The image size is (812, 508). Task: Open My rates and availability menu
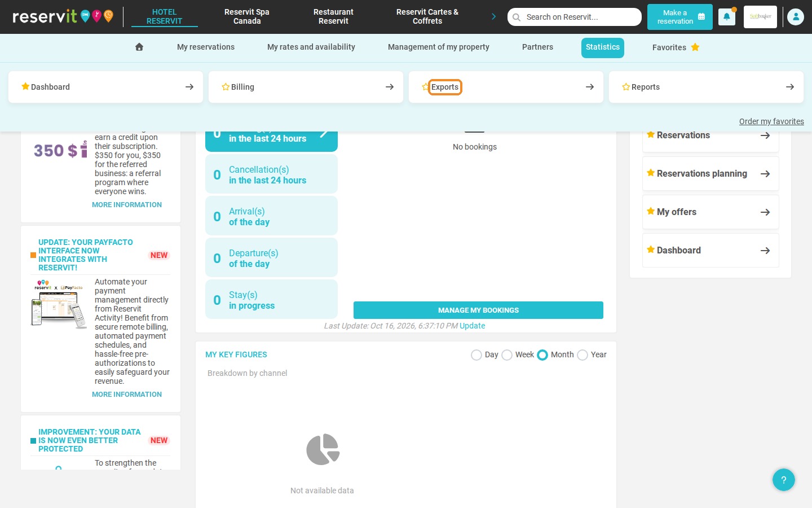click(x=311, y=47)
